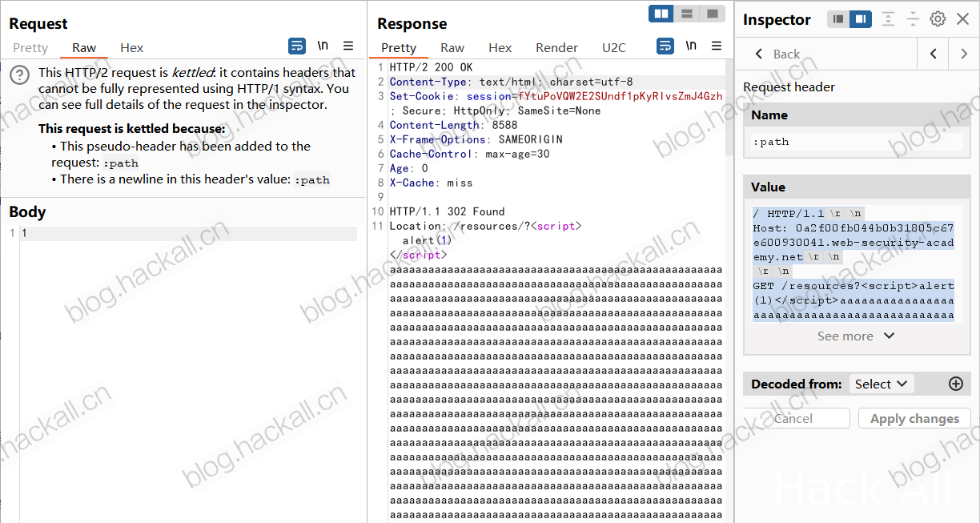Go to previous header with left chevron
The image size is (980, 523).
(x=933, y=54)
